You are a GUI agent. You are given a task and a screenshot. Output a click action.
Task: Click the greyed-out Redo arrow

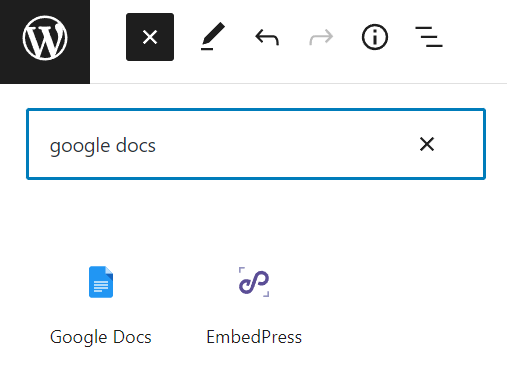point(321,37)
